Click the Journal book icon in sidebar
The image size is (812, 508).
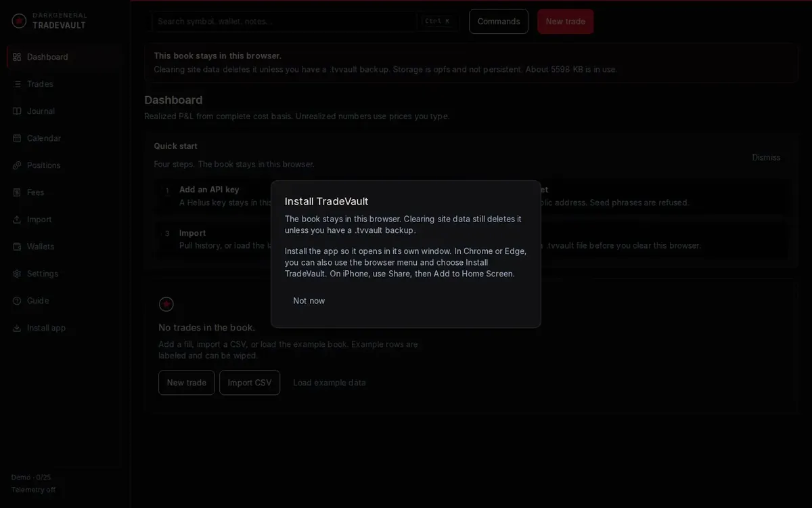17,111
